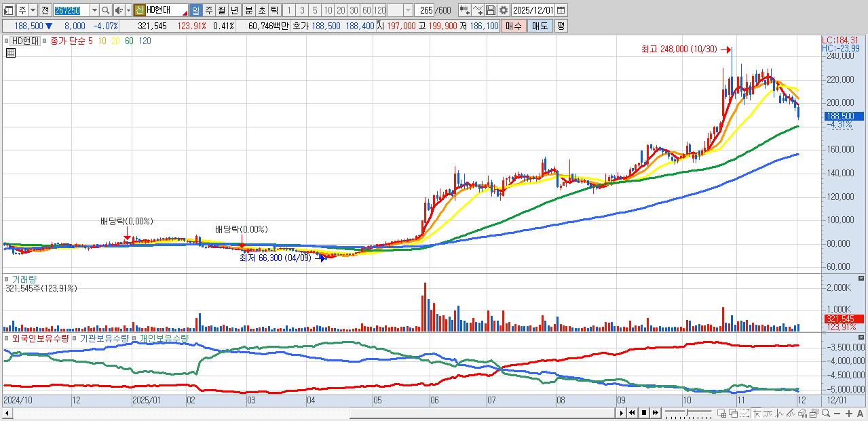Select the 120 interval button in toolbar
The height and width of the screenshot is (421, 868).
[379, 10]
